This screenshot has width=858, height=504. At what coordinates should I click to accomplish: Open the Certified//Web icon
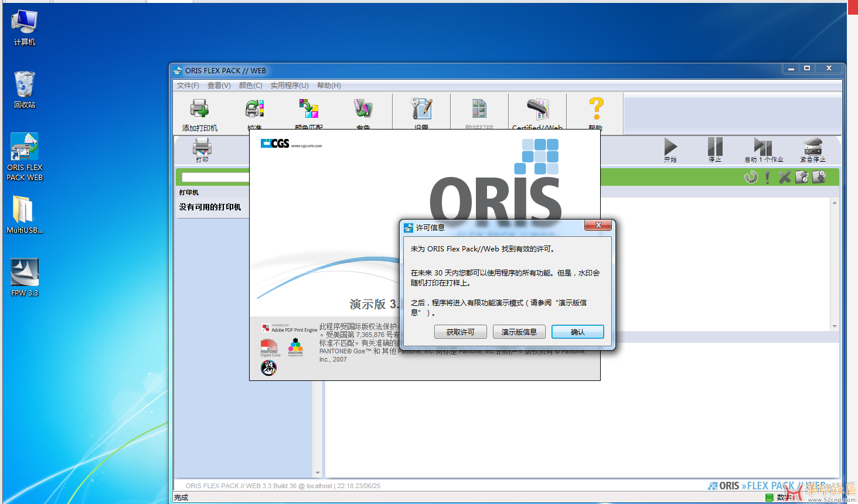[x=537, y=108]
